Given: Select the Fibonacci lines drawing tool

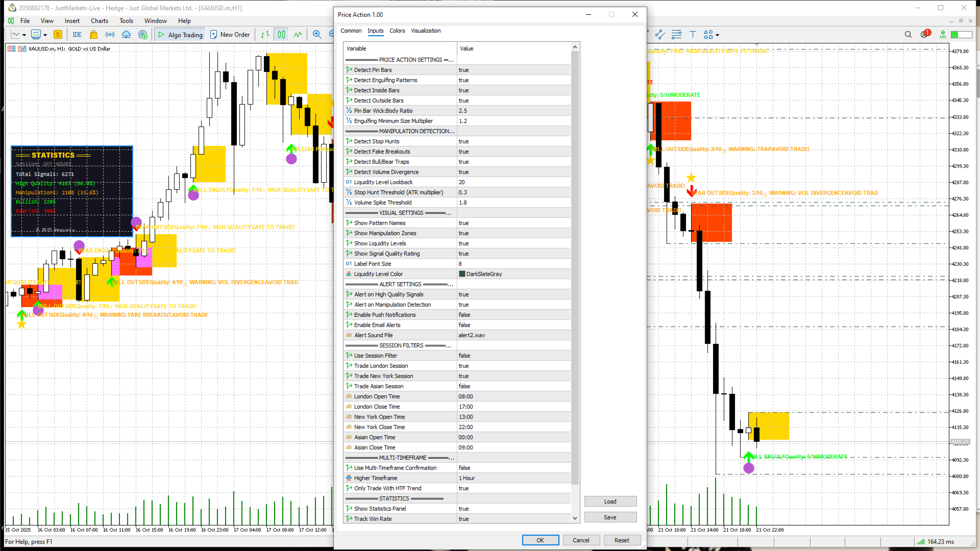Looking at the screenshot, I should [x=676, y=35].
